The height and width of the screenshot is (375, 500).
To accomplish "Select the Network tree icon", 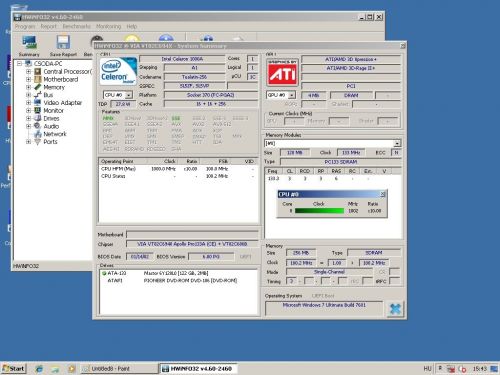I will [38, 134].
